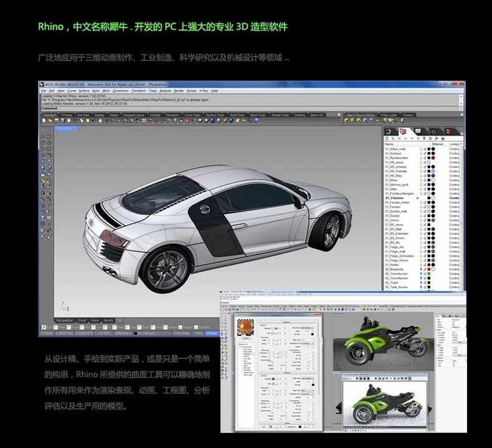Click the light bulb icon in Standard toolbar

click(x=176, y=120)
